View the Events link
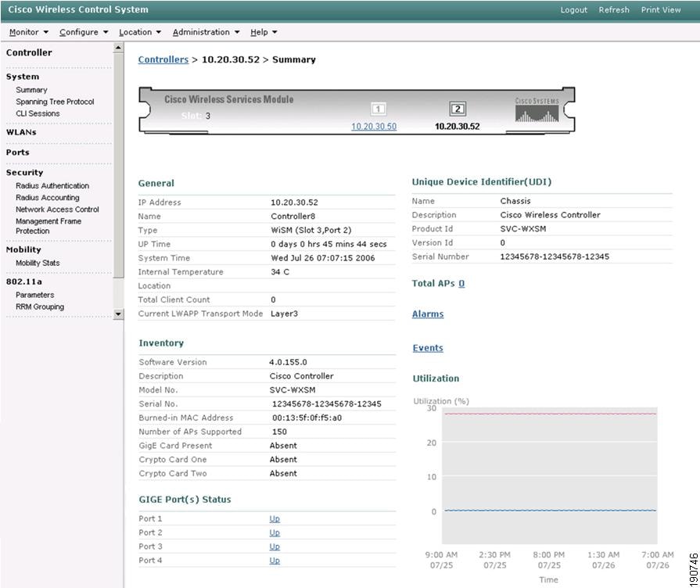 428,348
